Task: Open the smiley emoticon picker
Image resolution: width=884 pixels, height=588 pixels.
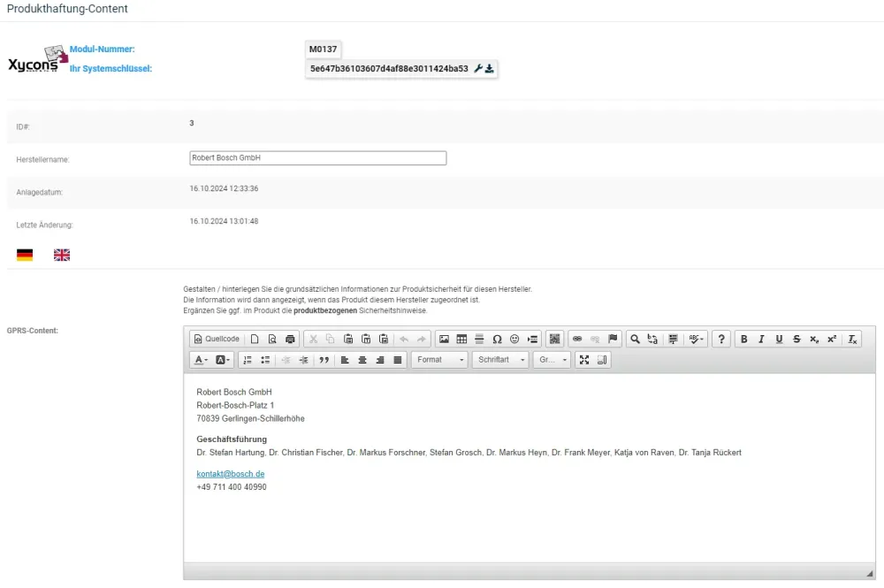Action: (x=514, y=339)
